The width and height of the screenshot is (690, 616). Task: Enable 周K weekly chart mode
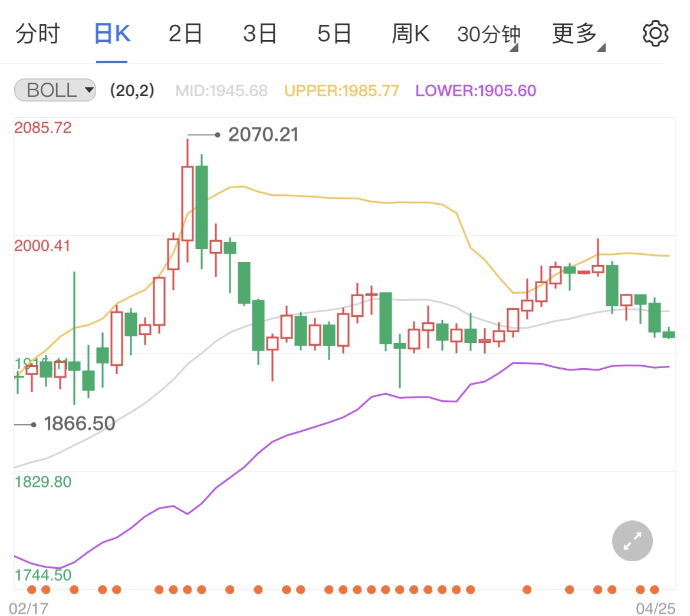410,33
